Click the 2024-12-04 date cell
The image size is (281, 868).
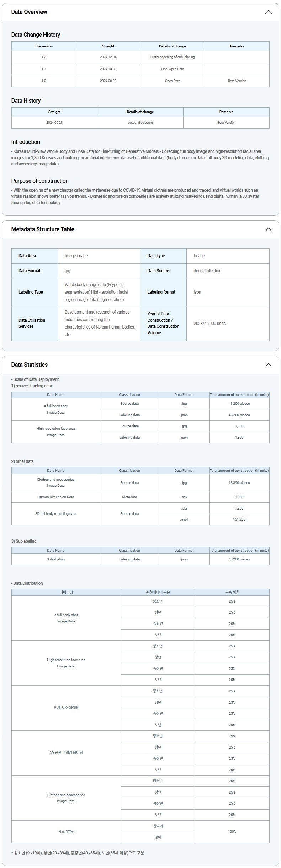[x=108, y=57]
